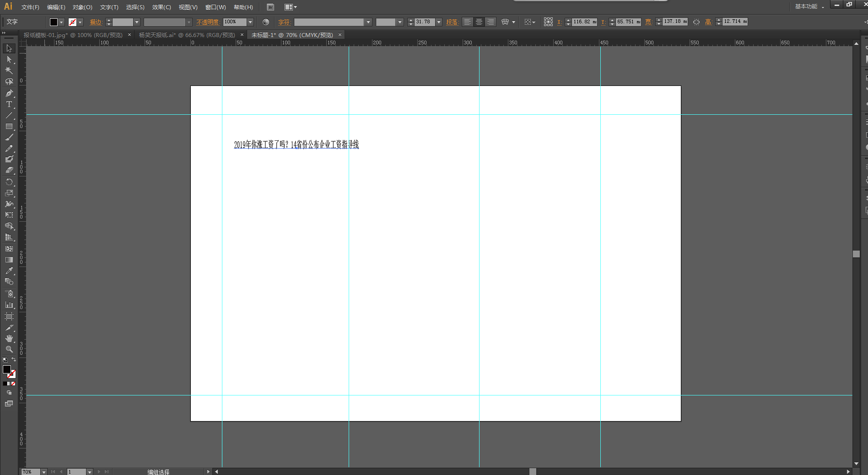Change the screen mode at toolbar bottom
Image resolution: width=868 pixels, height=475 pixels.
coord(9,404)
